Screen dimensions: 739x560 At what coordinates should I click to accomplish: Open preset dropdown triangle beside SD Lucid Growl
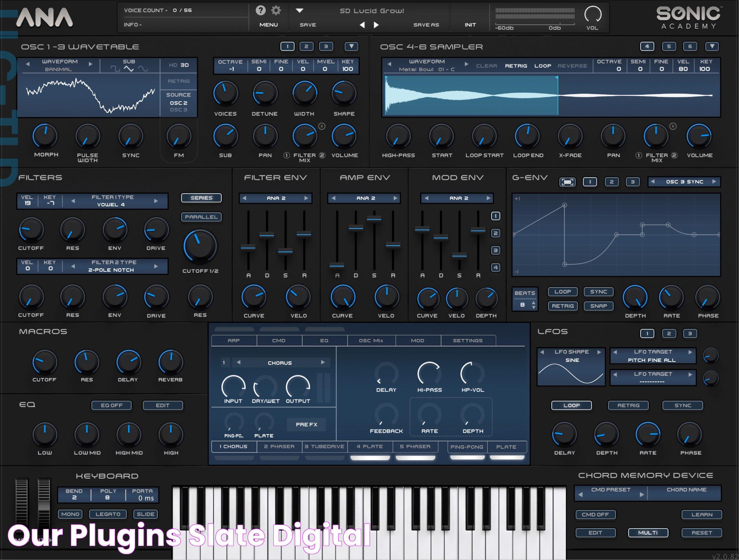click(299, 11)
